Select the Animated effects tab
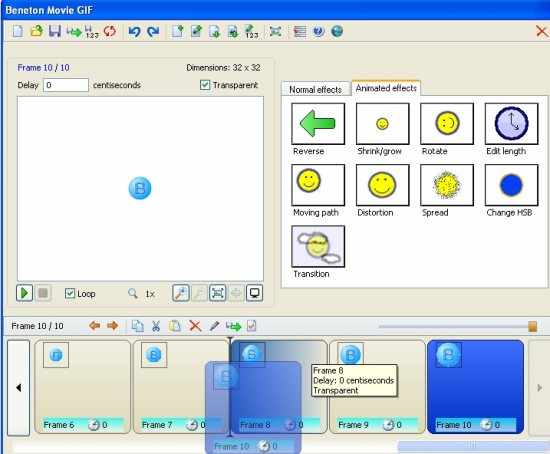 [x=386, y=88]
